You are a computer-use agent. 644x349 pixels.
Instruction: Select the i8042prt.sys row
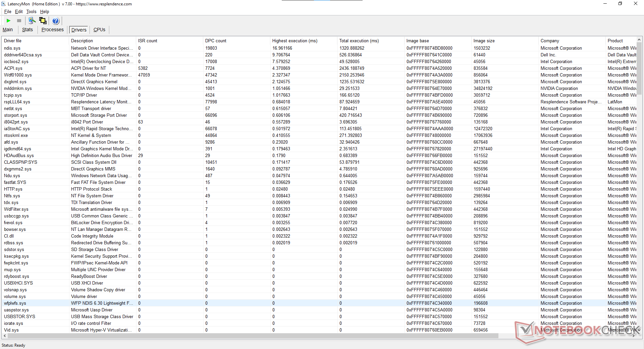click(x=319, y=122)
